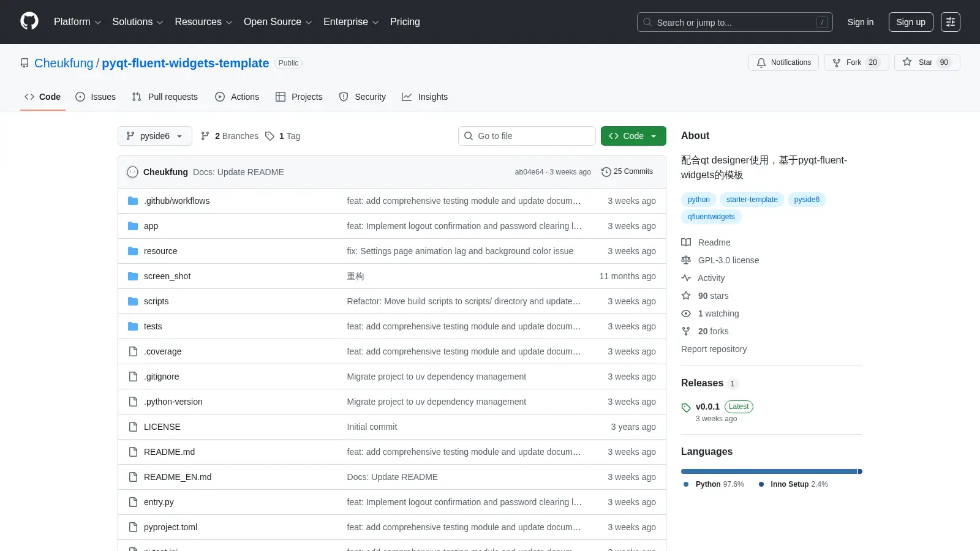Click the Report repository link

pyautogui.click(x=714, y=349)
